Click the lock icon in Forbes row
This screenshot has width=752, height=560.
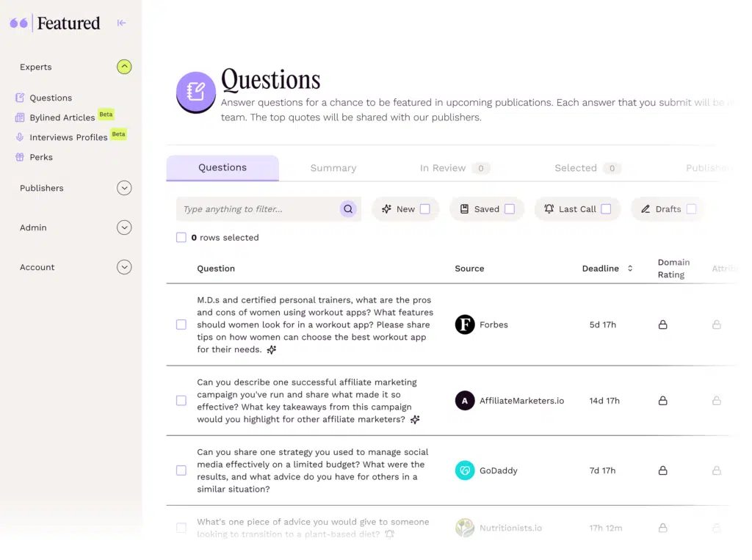click(x=662, y=324)
